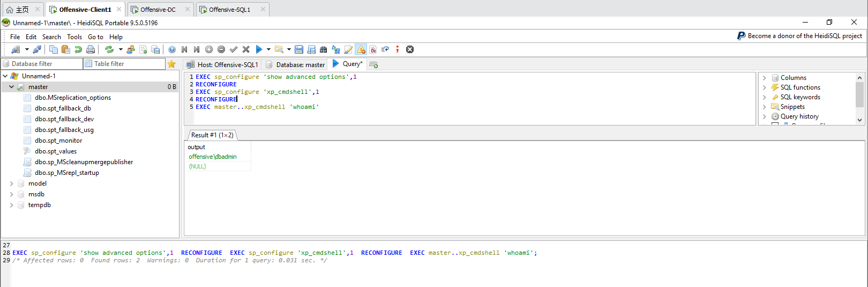
Task: Click the Find text binoculars icon
Action: click(x=324, y=49)
